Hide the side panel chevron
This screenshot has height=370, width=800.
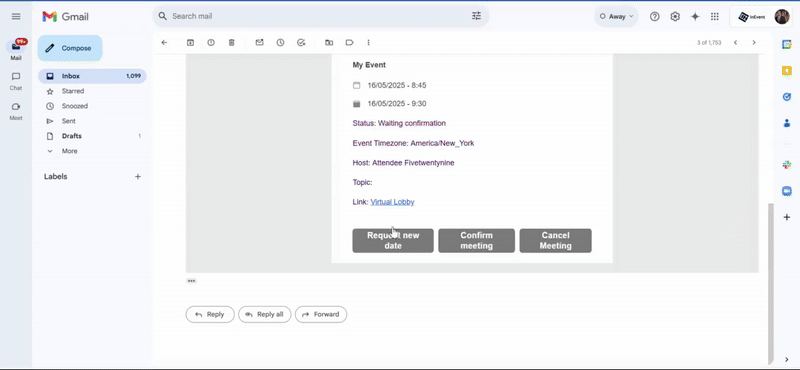tap(787, 359)
